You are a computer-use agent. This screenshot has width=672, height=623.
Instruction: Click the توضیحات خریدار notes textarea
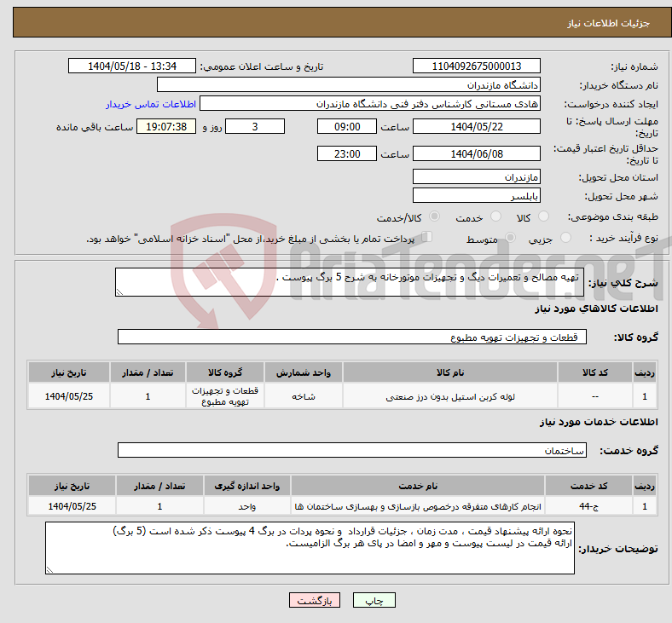tap(310, 548)
